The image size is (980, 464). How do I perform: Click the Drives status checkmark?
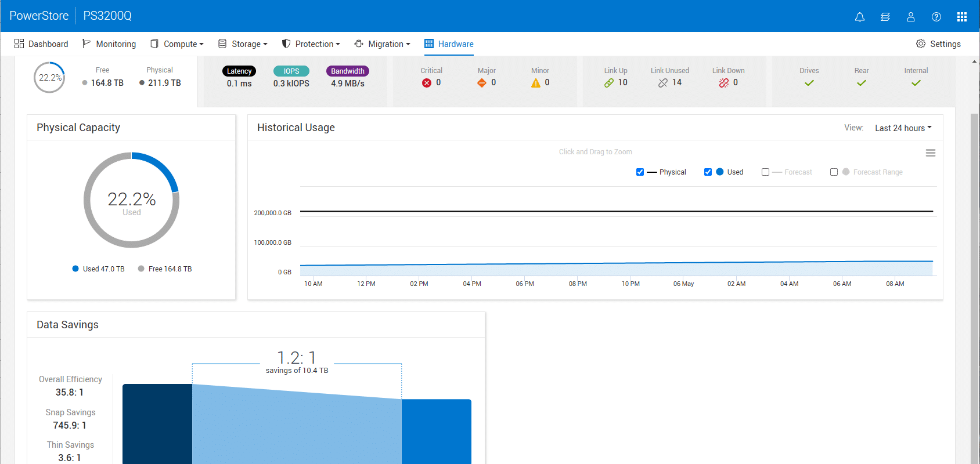[x=809, y=83]
